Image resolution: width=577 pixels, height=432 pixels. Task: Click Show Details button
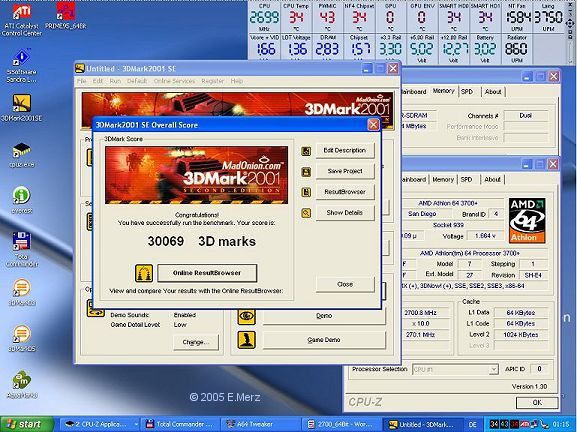(x=345, y=212)
